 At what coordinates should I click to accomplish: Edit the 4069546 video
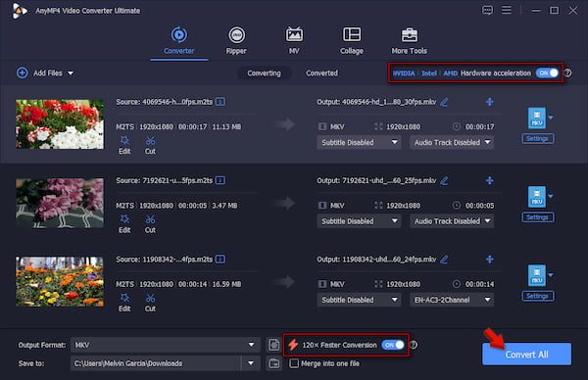[124, 145]
